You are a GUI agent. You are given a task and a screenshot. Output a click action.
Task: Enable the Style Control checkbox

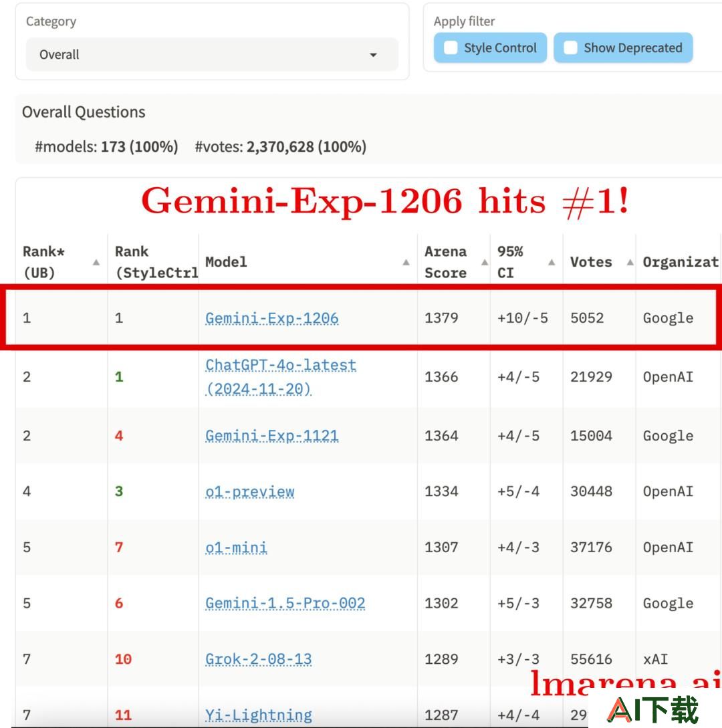451,48
